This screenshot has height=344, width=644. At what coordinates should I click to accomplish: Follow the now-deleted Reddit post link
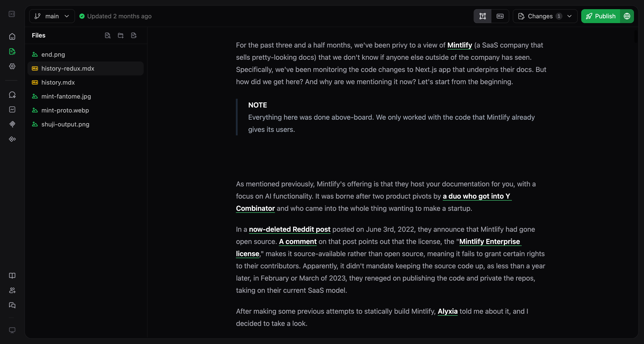click(290, 229)
